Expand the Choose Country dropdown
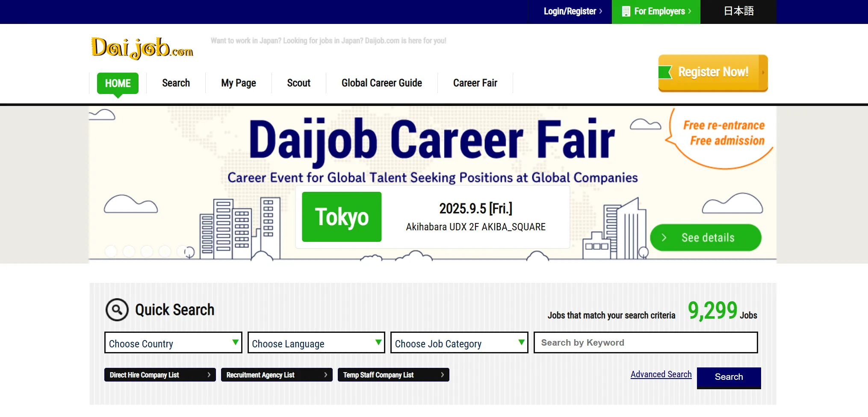Viewport: 868px width, 417px height. (173, 343)
